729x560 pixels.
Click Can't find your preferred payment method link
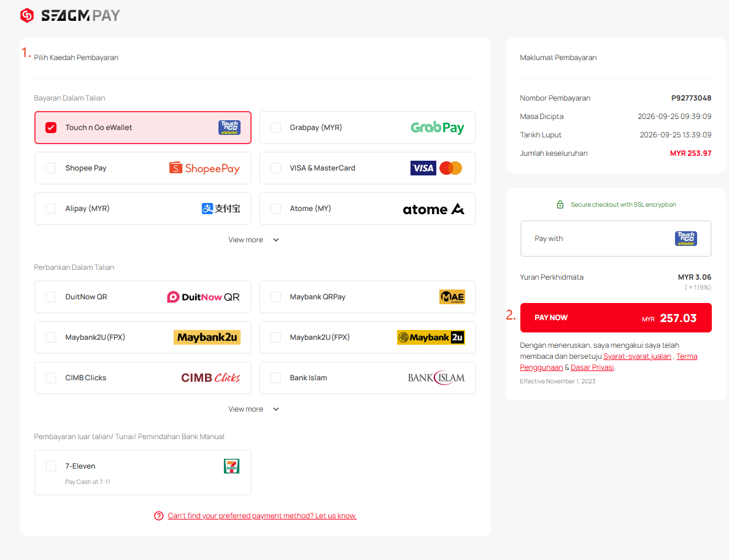pos(262,516)
